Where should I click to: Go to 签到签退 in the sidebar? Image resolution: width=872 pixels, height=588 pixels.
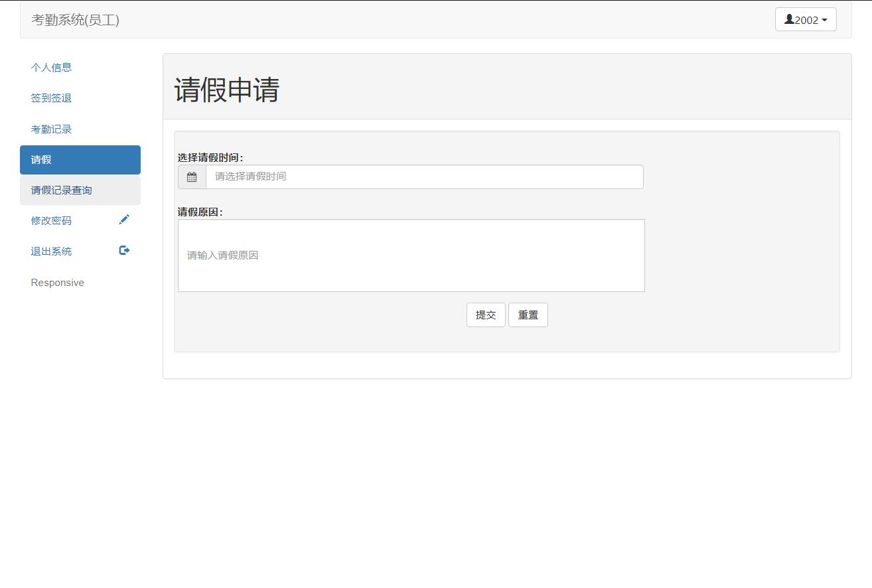[51, 98]
